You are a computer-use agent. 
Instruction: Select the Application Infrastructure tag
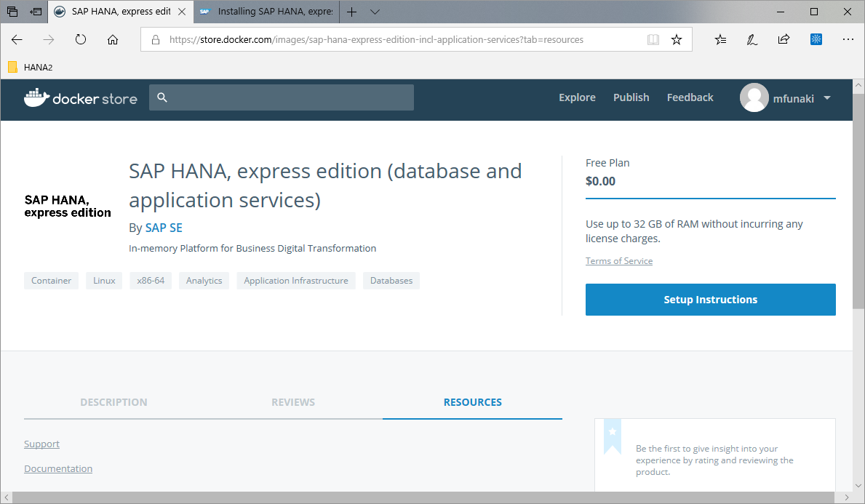[296, 281]
